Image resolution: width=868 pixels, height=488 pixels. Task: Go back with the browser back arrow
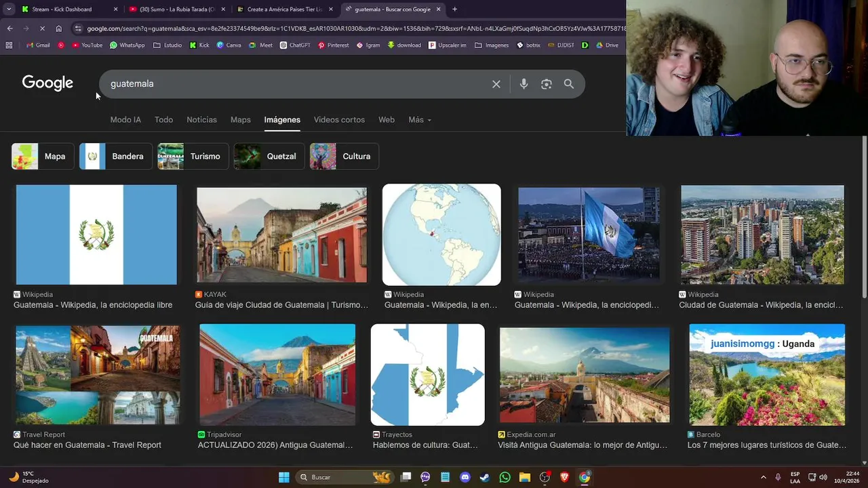point(9,28)
